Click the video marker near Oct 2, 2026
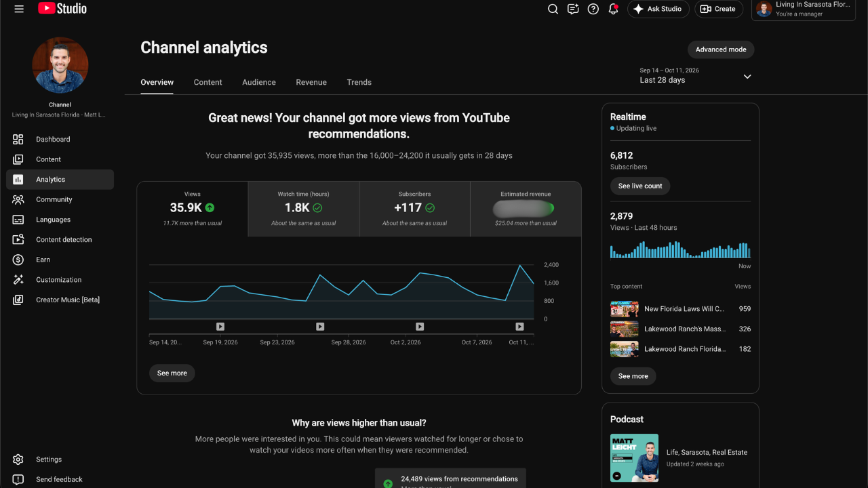Screen dimensions: 868x488 [x=420, y=327]
